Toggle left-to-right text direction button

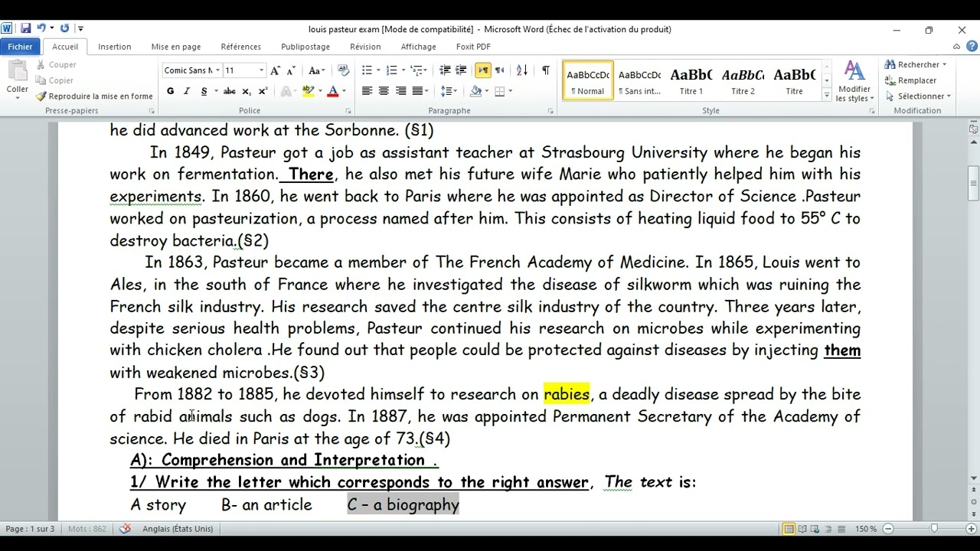tap(483, 70)
